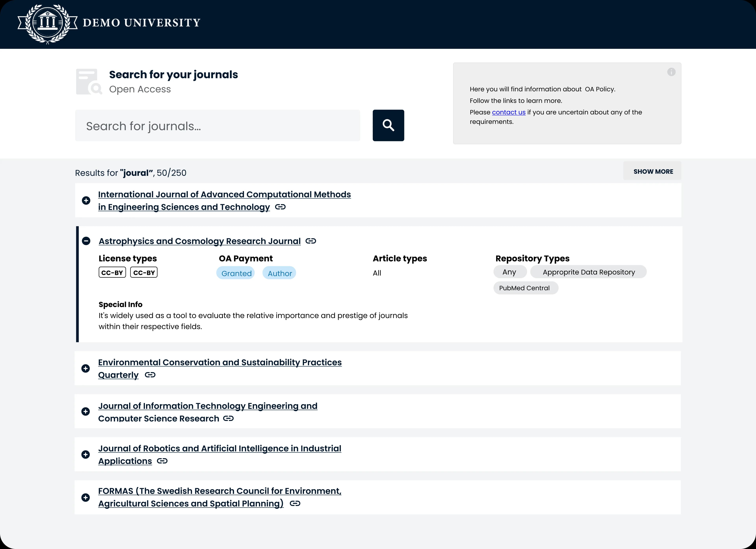Follow the contact us link
Screen dimensions: 756x549
click(509, 112)
